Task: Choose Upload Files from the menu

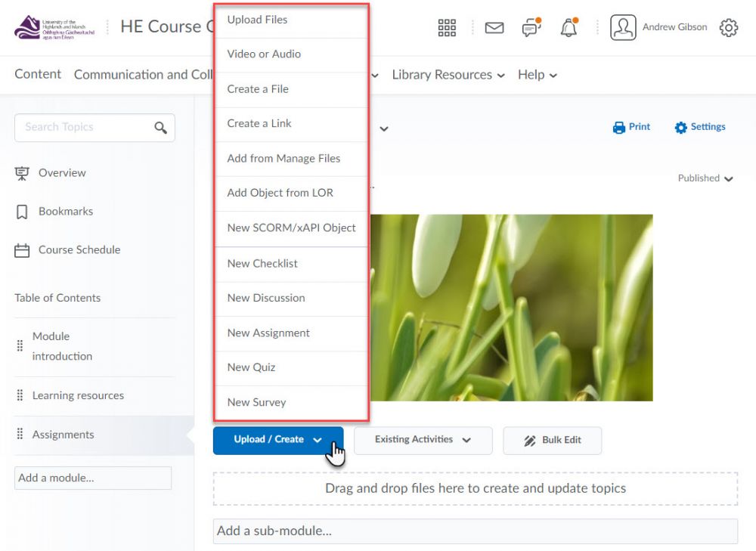Action: (x=291, y=20)
